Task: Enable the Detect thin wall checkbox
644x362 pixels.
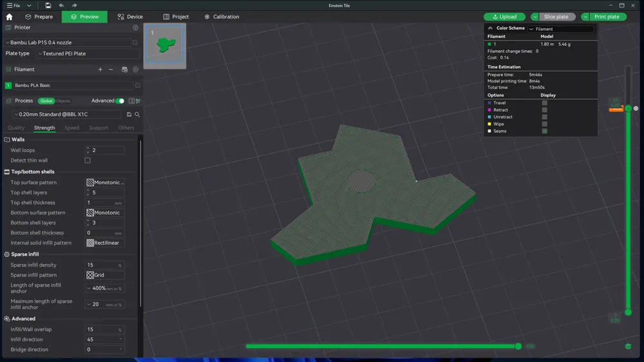Action: pos(88,160)
